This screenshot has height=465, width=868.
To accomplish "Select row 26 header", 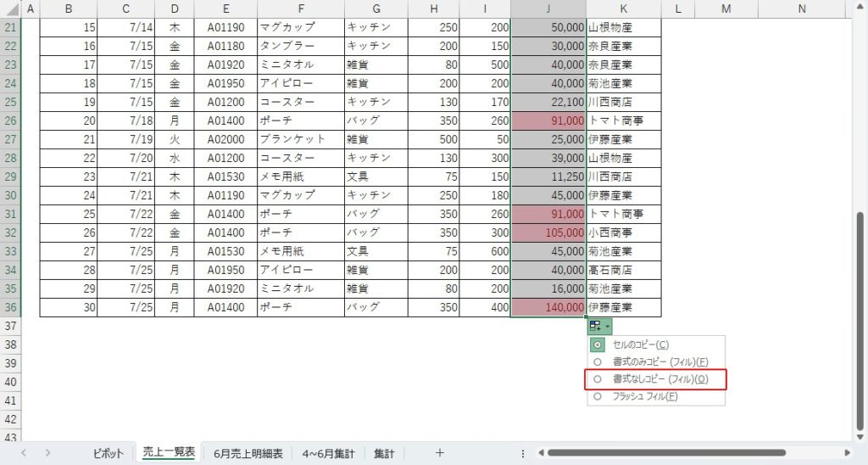I will pyautogui.click(x=10, y=120).
